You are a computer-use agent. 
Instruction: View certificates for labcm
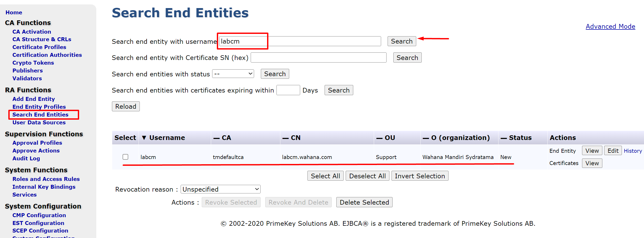[592, 163]
